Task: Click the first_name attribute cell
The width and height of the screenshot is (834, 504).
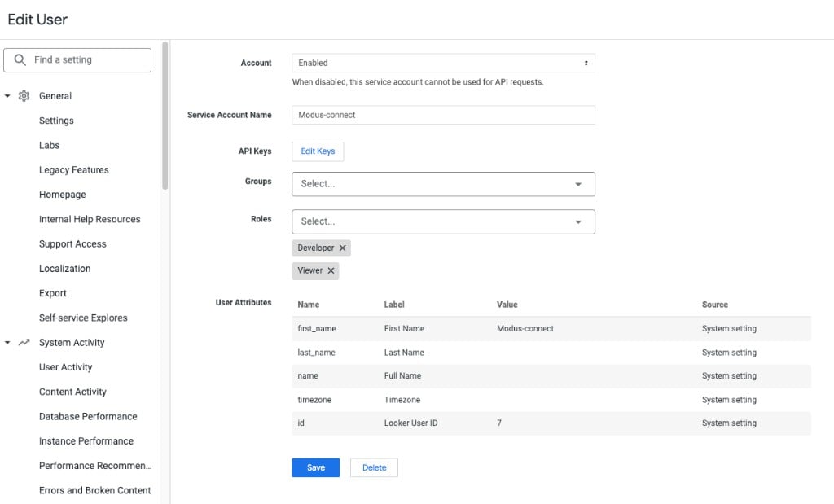Action: (x=317, y=329)
